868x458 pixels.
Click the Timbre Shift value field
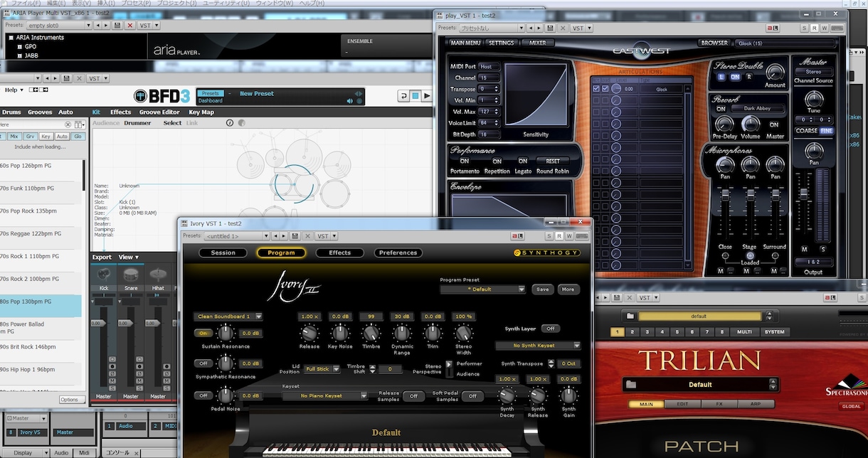point(390,369)
